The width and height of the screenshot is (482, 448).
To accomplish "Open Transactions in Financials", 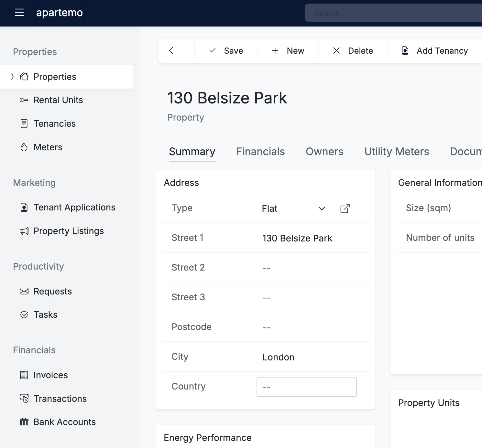I will [60, 399].
